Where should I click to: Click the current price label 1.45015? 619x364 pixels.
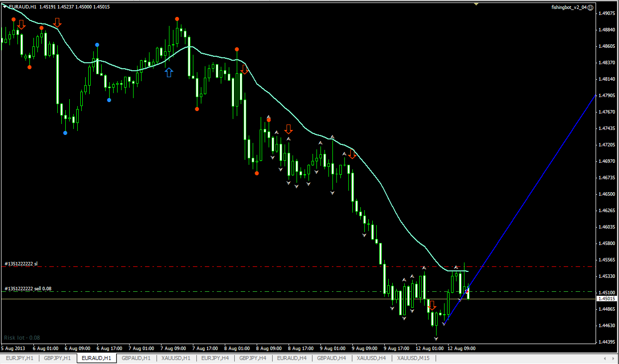pyautogui.click(x=607, y=299)
